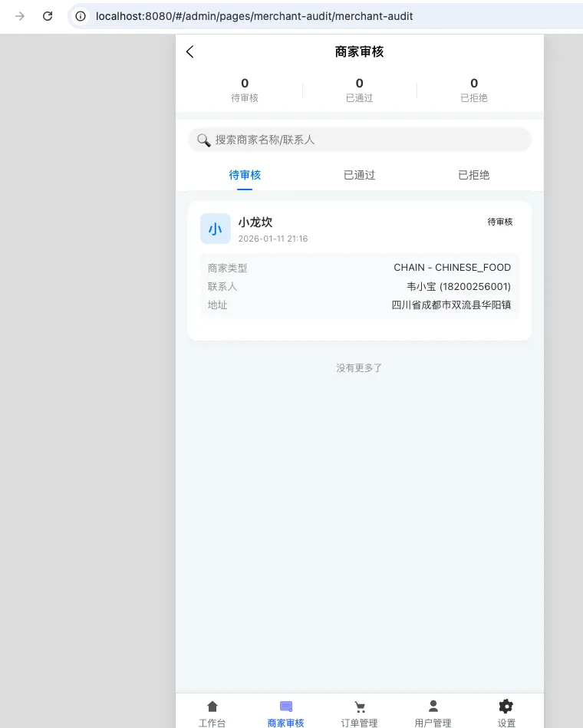The width and height of the screenshot is (583, 728).
Task: Click the 待审核 count statistic
Action: pos(245,90)
